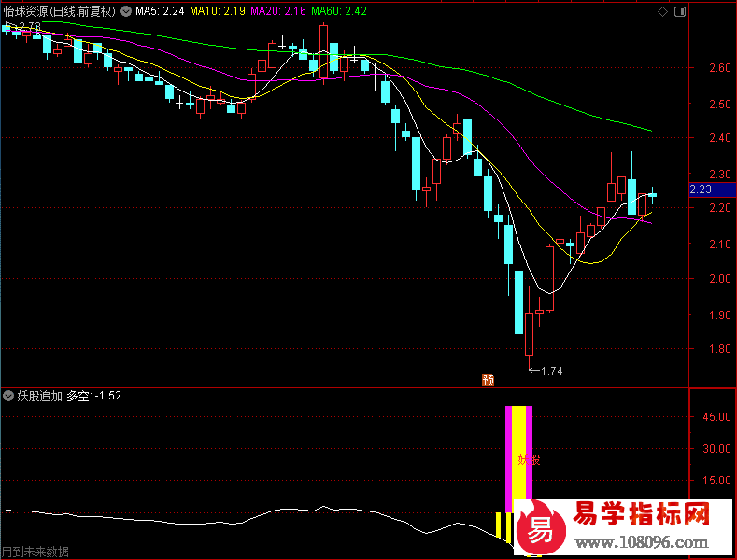Click the 2.00 price axis label
Image resolution: width=737 pixels, height=560 pixels.
719,279
